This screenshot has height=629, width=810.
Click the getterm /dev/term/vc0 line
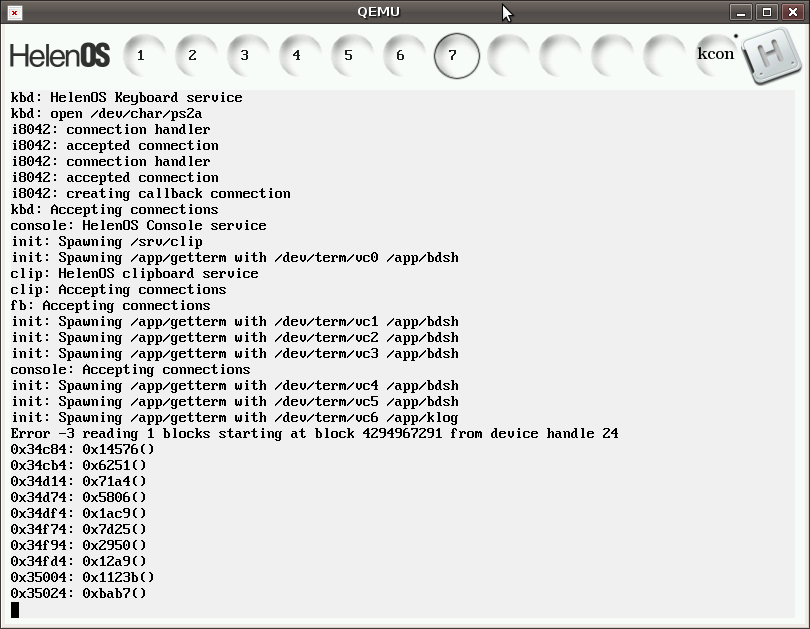pos(235,258)
